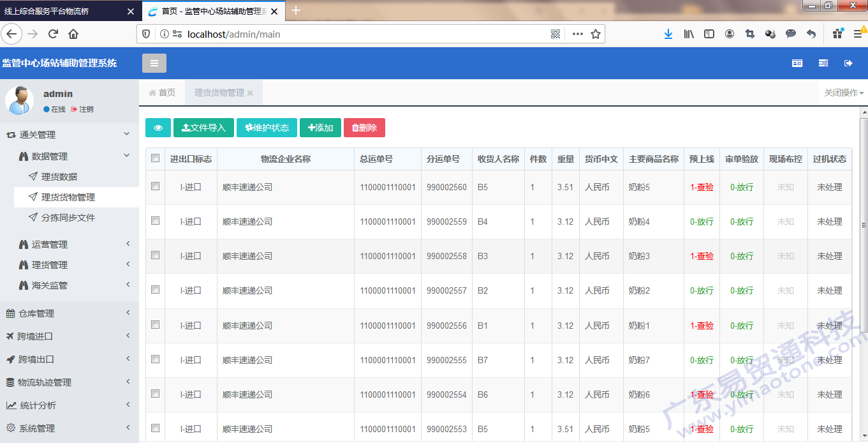Viewport: 868px width, 443px height.
Task: Click the undo arrow toolbar icon
Action: (x=811, y=34)
